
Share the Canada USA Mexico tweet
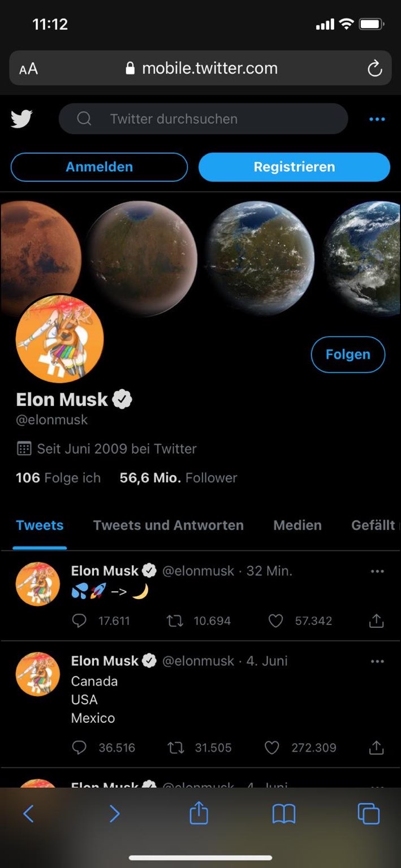point(377,748)
